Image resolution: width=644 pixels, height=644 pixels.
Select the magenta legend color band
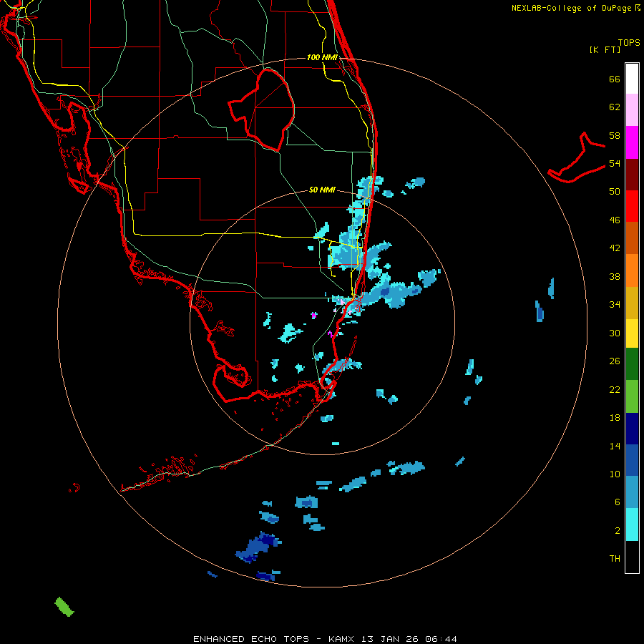[632, 142]
